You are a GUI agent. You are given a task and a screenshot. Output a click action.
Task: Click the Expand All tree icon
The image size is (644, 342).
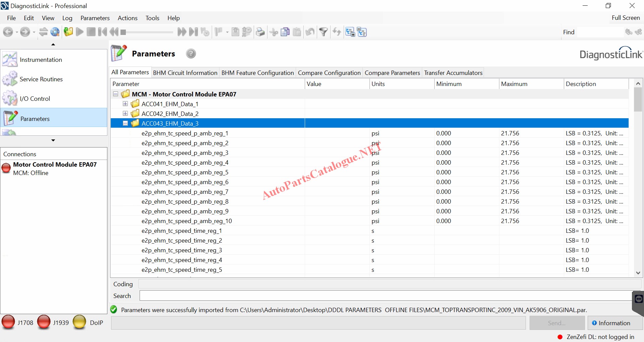[x=350, y=32]
